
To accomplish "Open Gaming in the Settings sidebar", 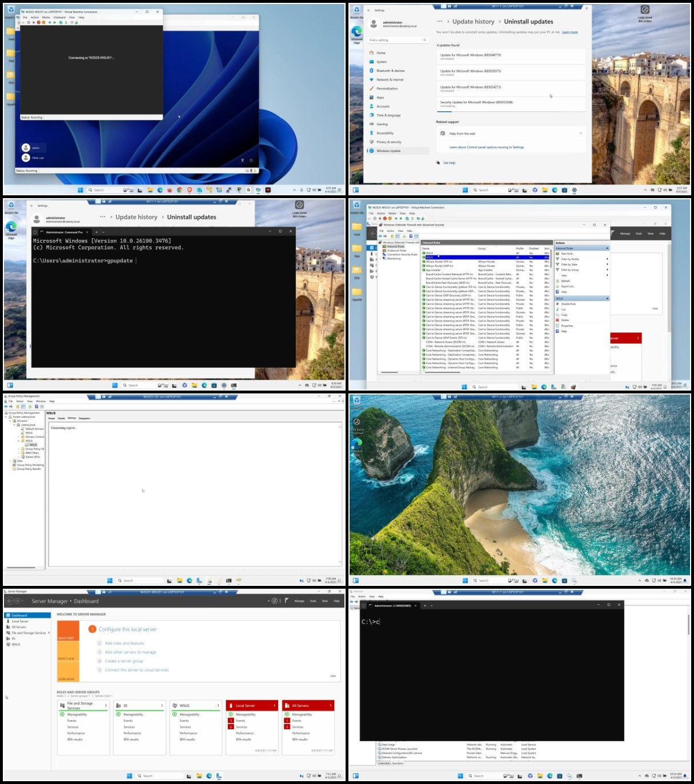I will (382, 124).
